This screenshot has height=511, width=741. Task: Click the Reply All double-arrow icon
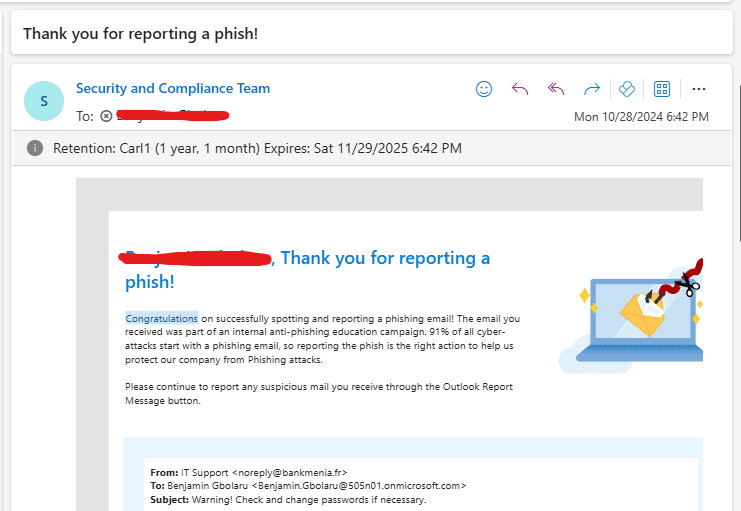pos(556,89)
